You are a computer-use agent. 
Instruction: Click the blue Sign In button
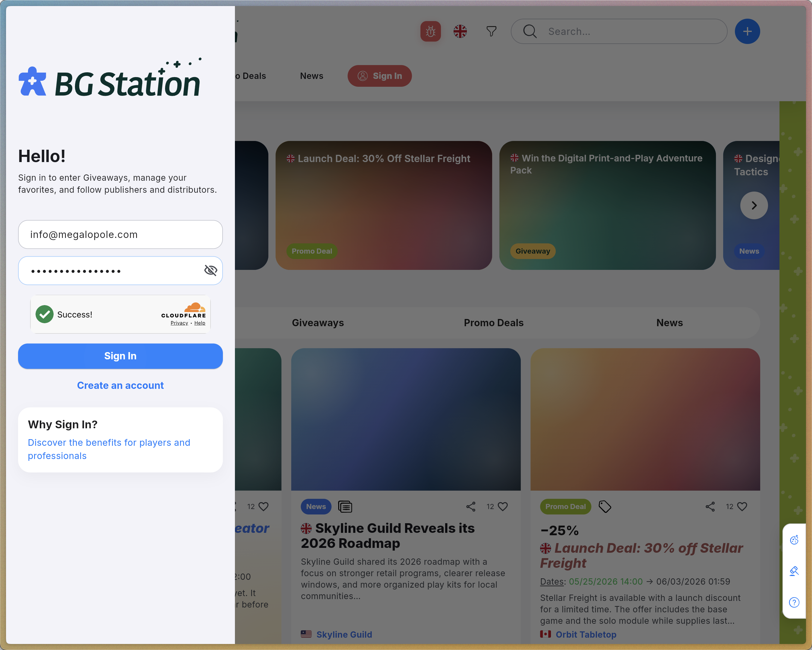120,356
